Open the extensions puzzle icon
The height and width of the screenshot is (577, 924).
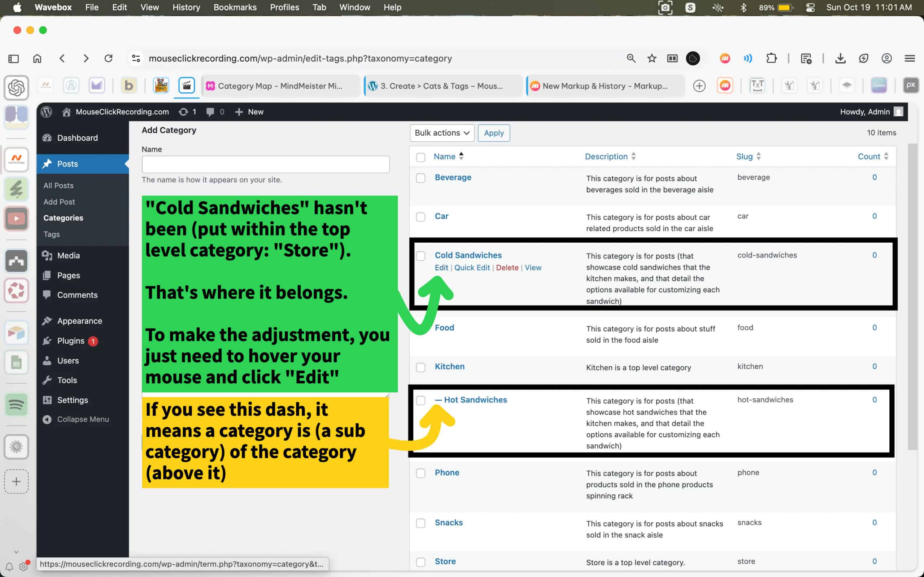pyautogui.click(x=771, y=58)
